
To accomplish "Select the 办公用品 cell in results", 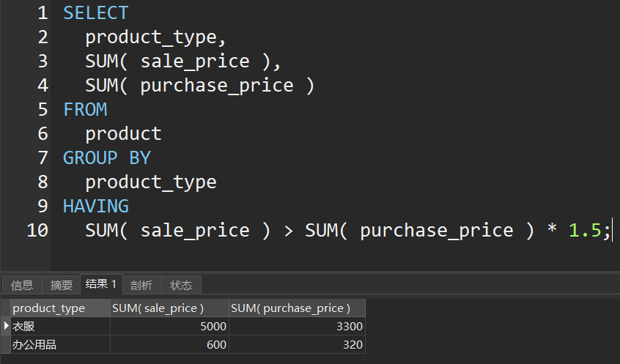I will click(x=34, y=344).
